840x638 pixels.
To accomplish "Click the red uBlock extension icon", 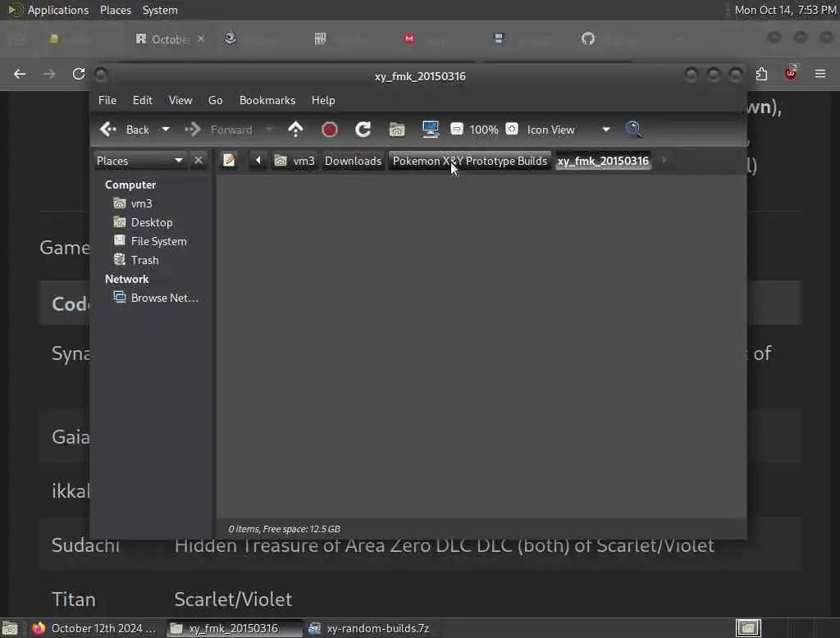I will click(x=791, y=73).
